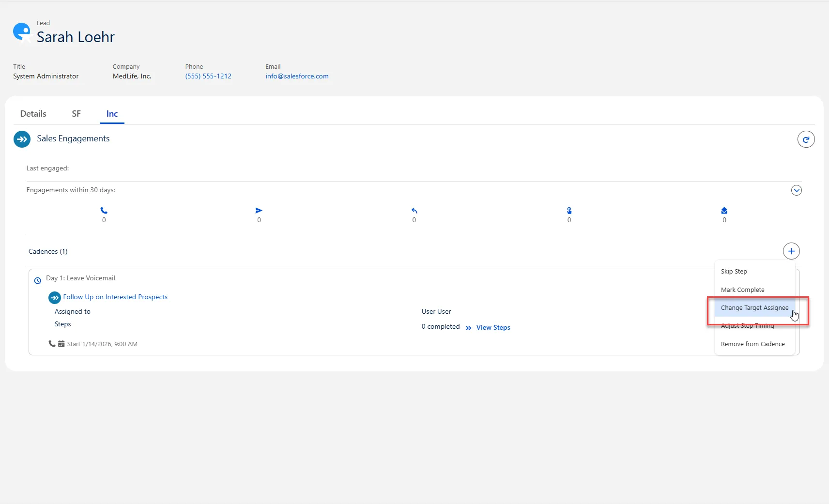This screenshot has width=829, height=504.
Task: Open the SF tab
Action: pyautogui.click(x=76, y=114)
